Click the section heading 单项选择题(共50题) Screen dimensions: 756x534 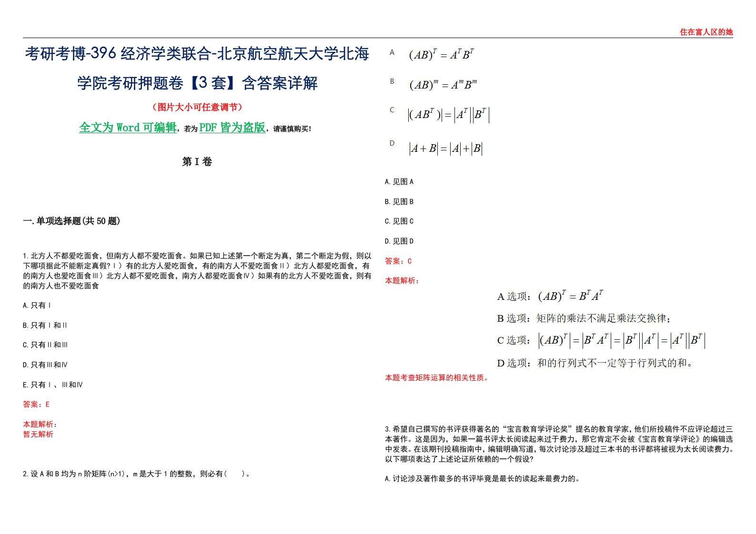[71, 221]
